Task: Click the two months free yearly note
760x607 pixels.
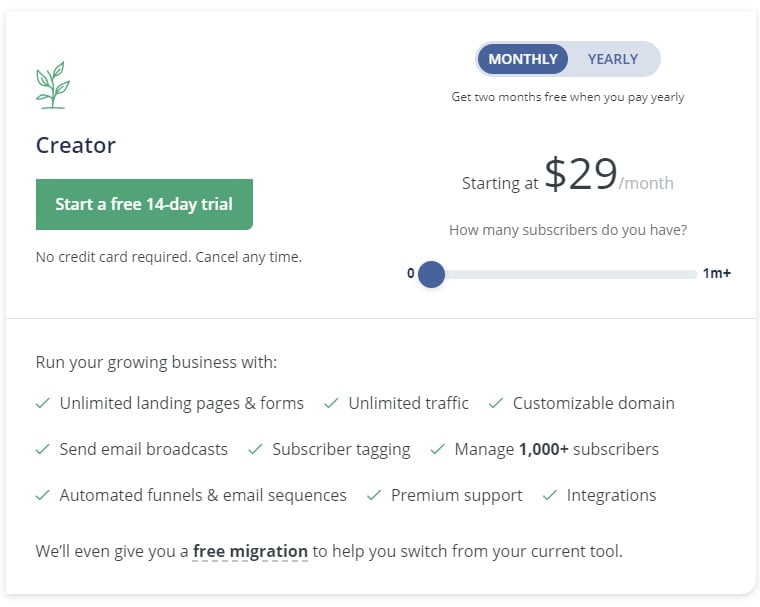Action: click(x=568, y=97)
